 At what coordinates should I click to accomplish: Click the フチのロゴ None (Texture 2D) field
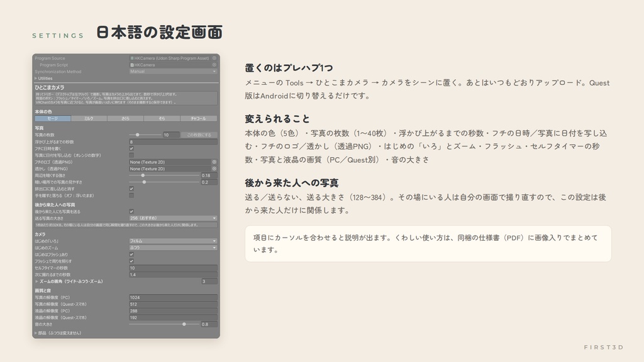[x=170, y=162]
